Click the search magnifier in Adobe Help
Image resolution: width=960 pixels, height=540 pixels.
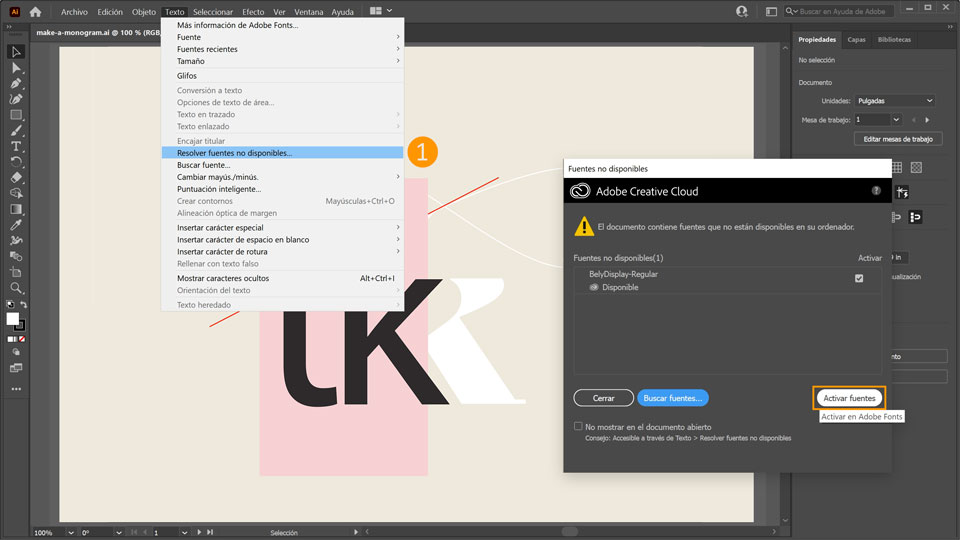click(792, 11)
